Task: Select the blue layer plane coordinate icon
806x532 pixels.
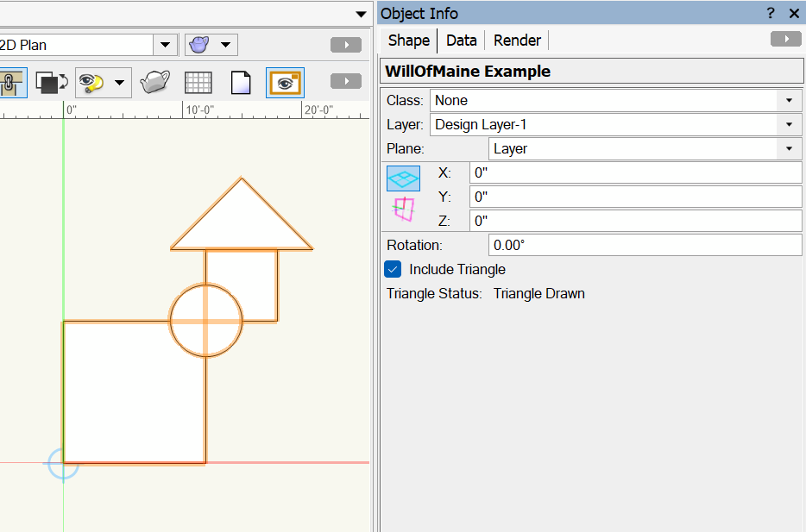Action: tap(403, 178)
